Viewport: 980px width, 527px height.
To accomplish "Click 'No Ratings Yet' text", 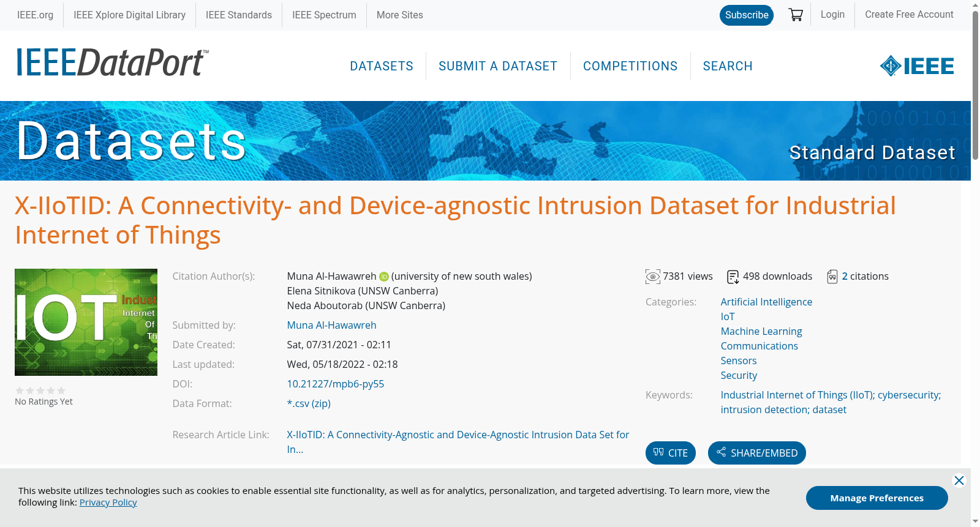I will click(x=43, y=402).
